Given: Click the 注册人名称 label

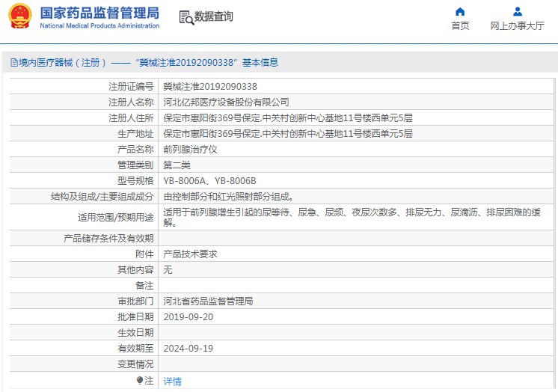Looking at the screenshot, I should point(131,102).
